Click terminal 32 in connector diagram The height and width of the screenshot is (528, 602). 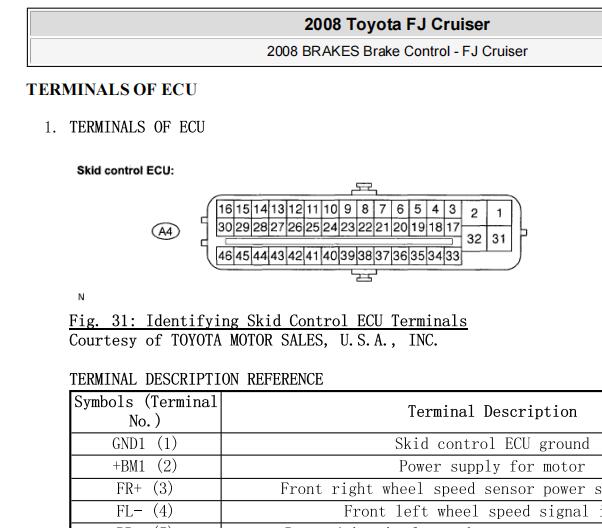(474, 238)
